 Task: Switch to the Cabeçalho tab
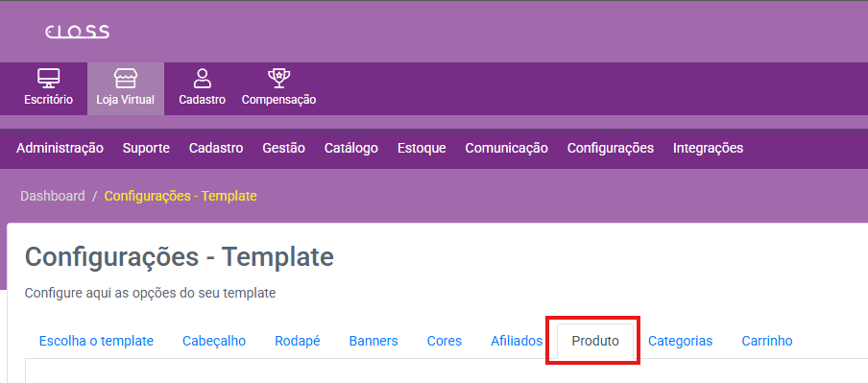[214, 341]
